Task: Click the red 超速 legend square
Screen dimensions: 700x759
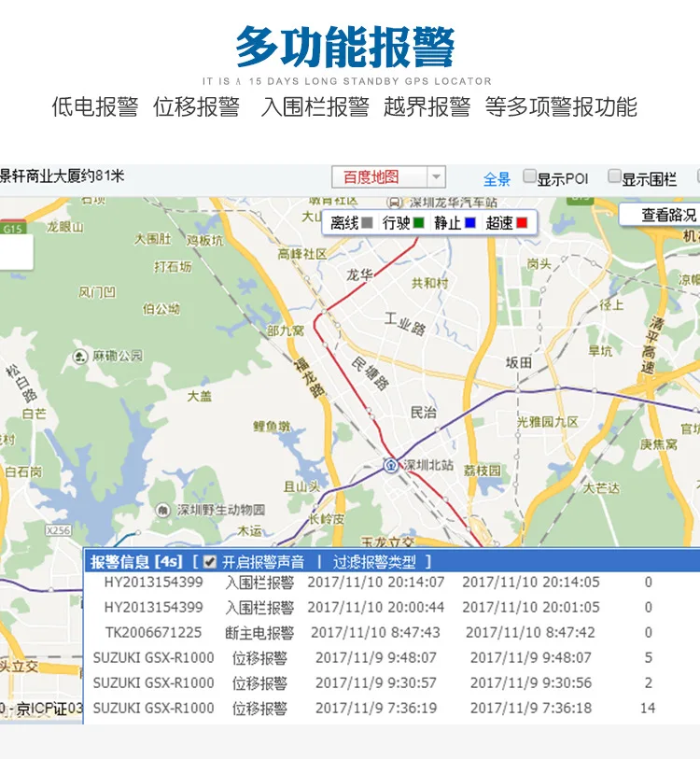Action: [522, 223]
